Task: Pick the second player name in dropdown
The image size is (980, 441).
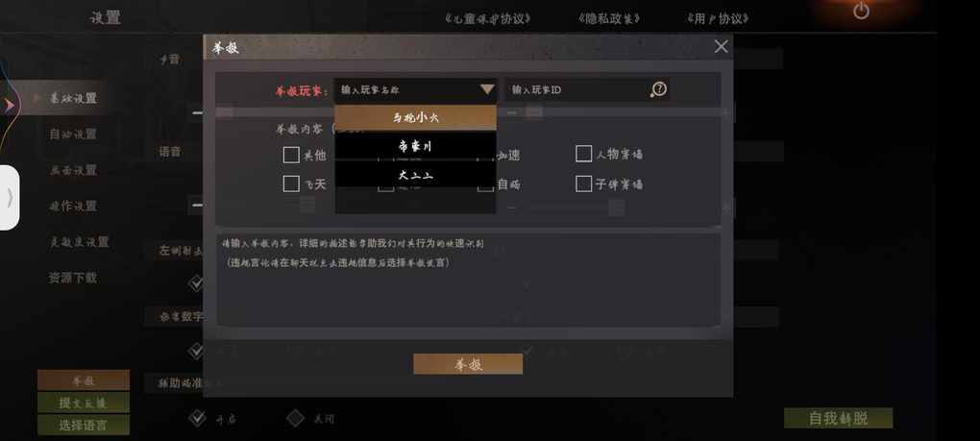Action: tap(416, 146)
